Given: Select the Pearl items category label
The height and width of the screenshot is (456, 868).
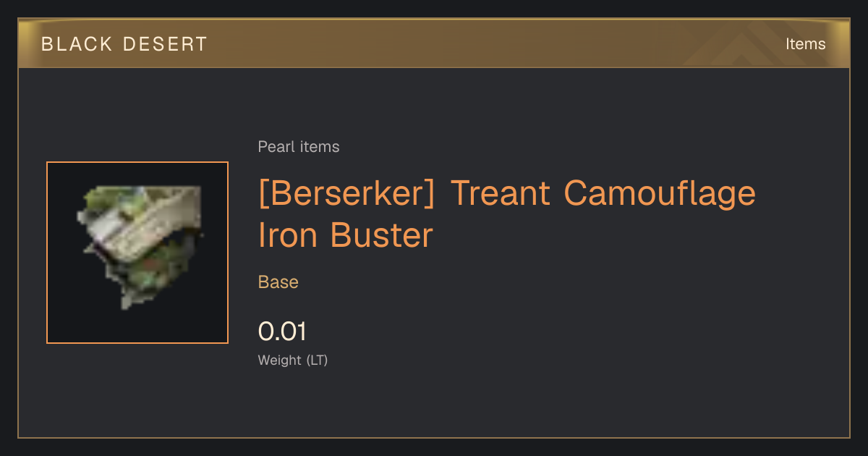Looking at the screenshot, I should [x=299, y=147].
